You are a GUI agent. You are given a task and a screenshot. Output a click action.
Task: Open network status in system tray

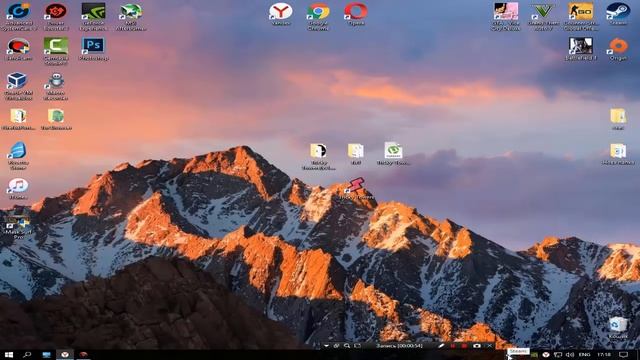coord(558,355)
